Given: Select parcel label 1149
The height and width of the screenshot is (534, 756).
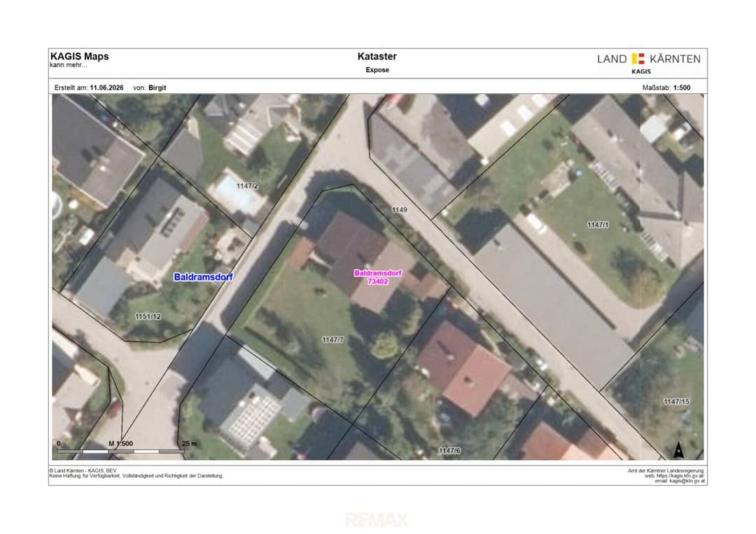Looking at the screenshot, I should pyautogui.click(x=399, y=210).
